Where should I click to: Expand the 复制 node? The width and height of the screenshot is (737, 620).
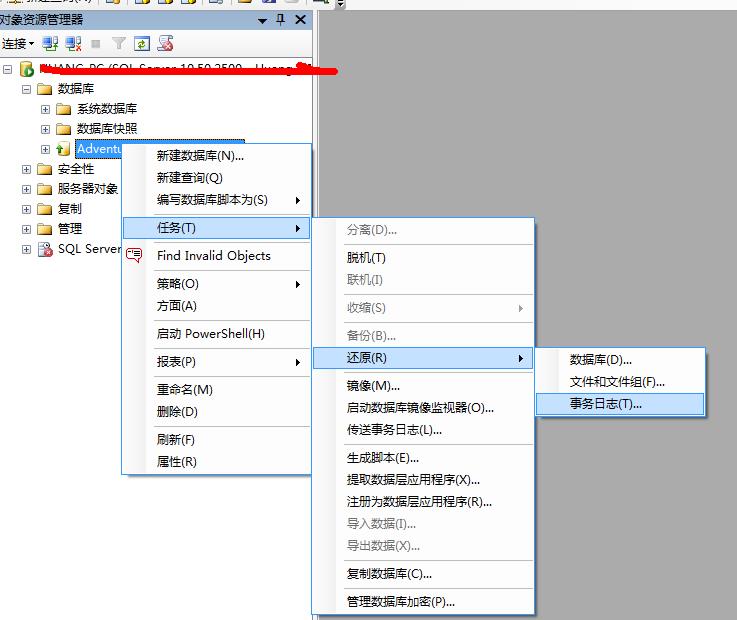pyautogui.click(x=26, y=209)
